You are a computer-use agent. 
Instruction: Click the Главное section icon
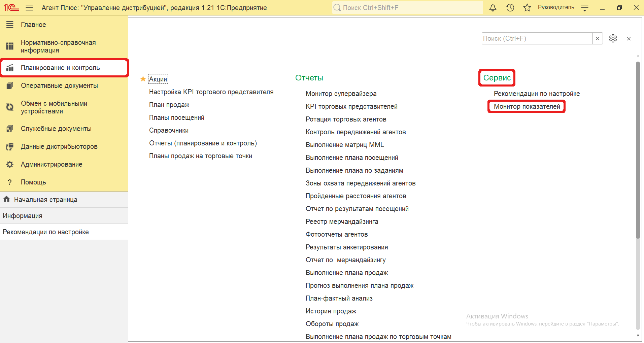[x=10, y=25]
